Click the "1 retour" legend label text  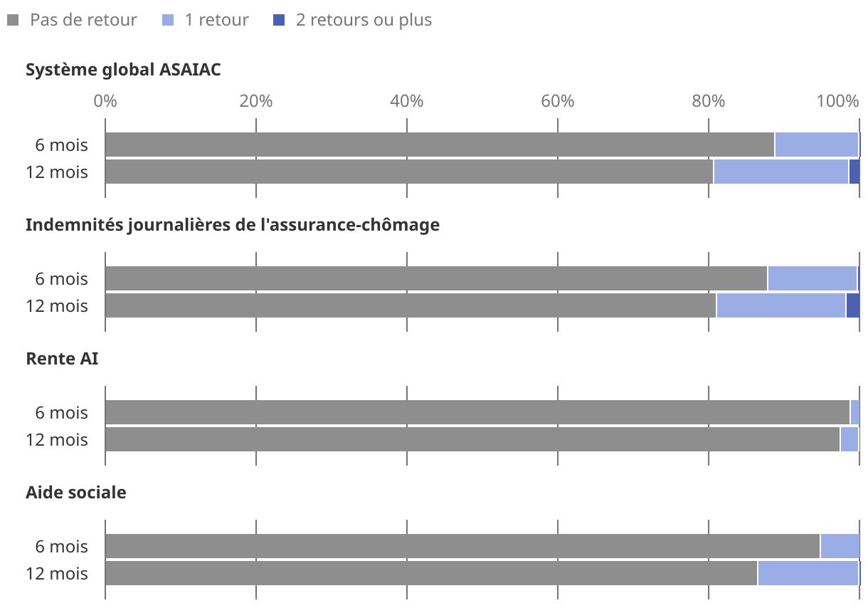pos(216,20)
